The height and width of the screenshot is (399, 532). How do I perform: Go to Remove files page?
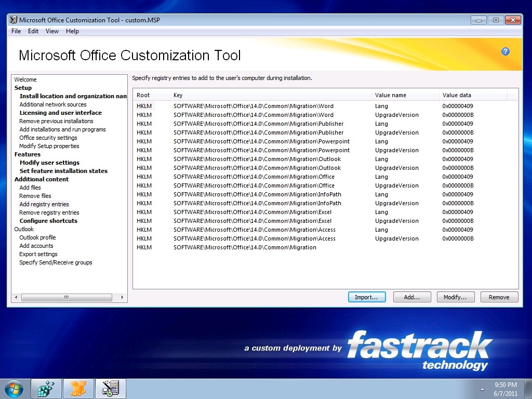click(x=35, y=196)
